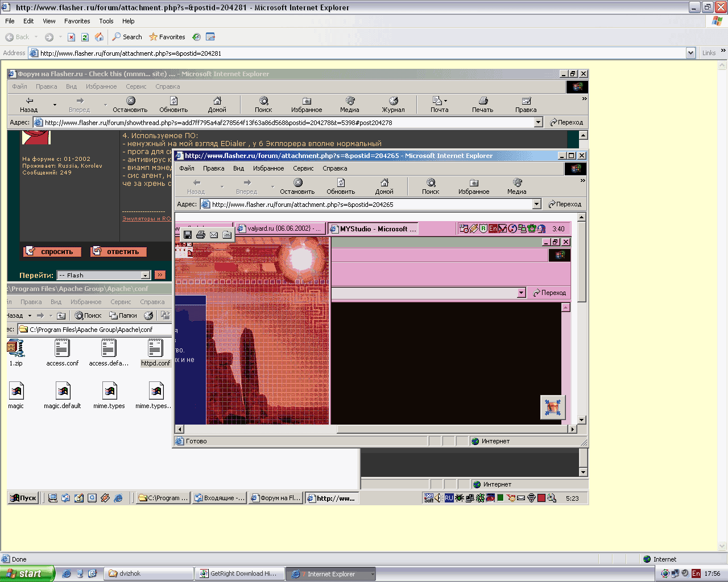Screen dimensions: 728x582
Task: Click Back in the outer Internet Explorer toolbar
Action: (17, 37)
